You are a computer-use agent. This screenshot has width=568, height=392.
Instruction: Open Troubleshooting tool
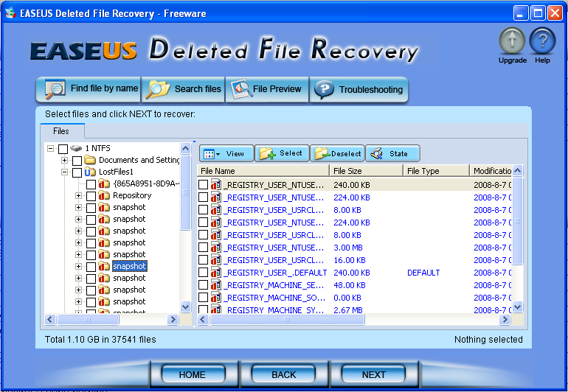359,89
